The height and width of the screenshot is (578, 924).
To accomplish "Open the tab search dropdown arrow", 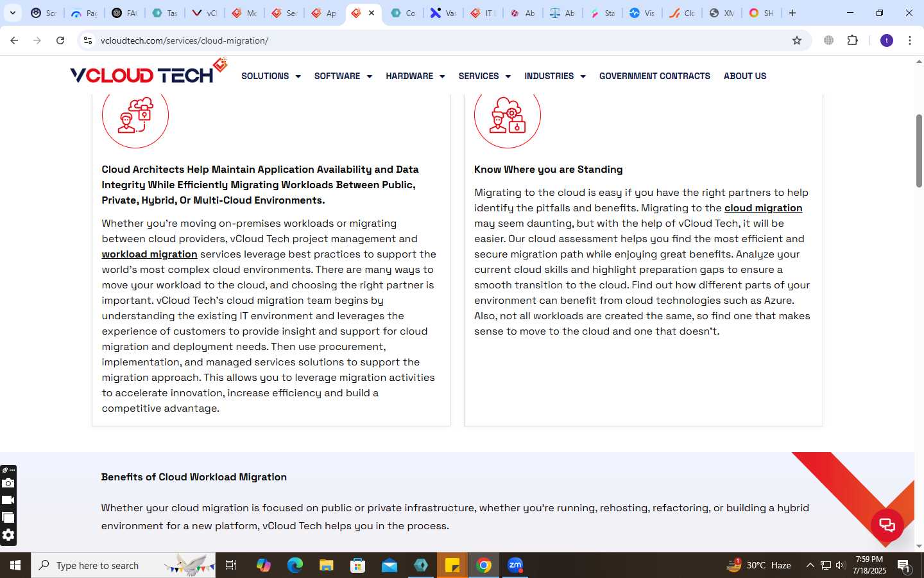I will click(13, 13).
